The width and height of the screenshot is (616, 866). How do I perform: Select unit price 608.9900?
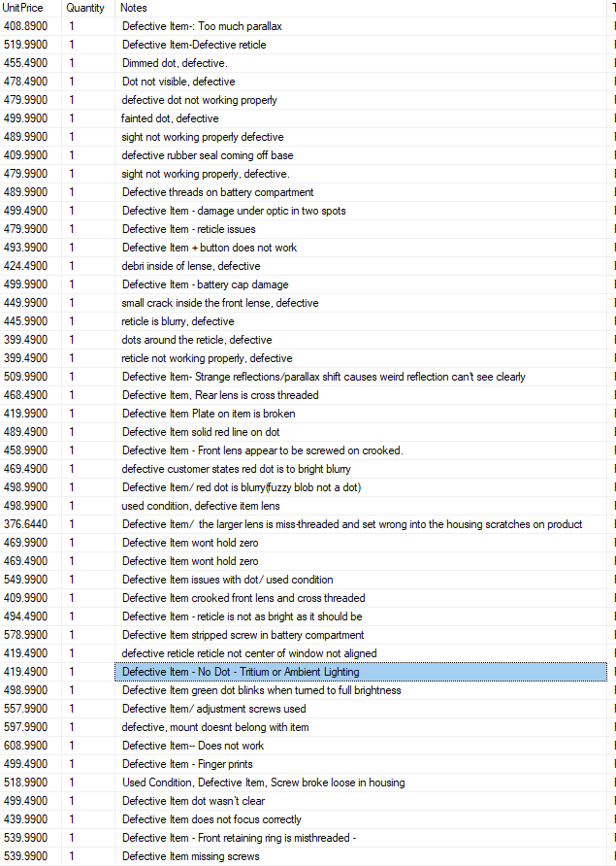[x=30, y=746]
